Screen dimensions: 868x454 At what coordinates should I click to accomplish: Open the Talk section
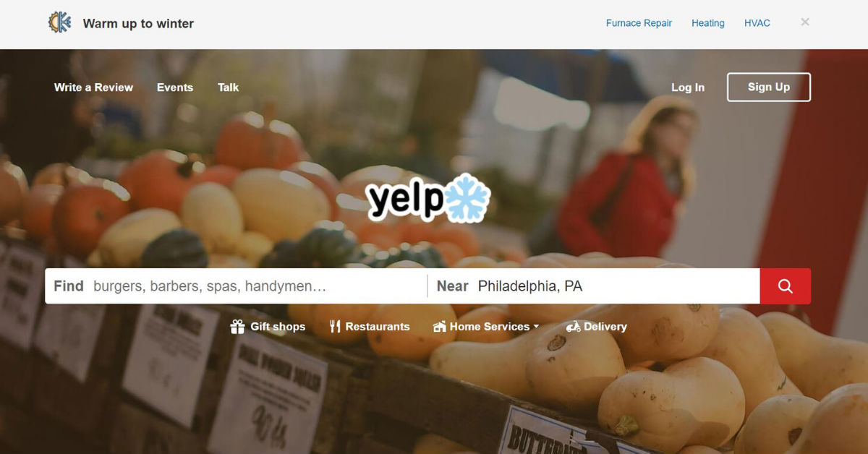coord(228,87)
